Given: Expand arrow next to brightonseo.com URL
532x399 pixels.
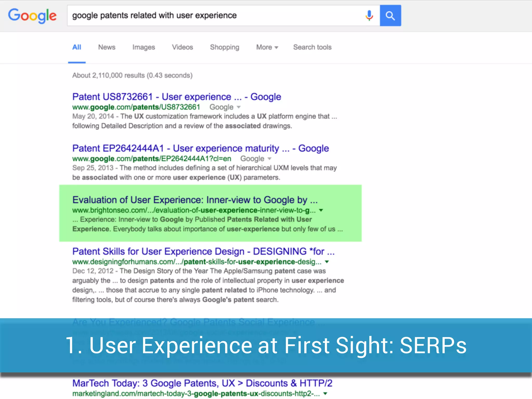Looking at the screenshot, I should click(x=321, y=210).
